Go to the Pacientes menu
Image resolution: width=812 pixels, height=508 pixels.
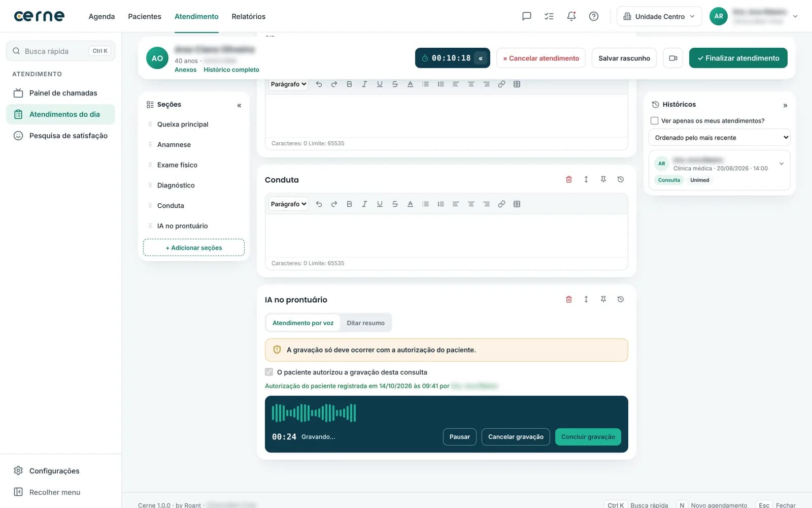point(145,16)
